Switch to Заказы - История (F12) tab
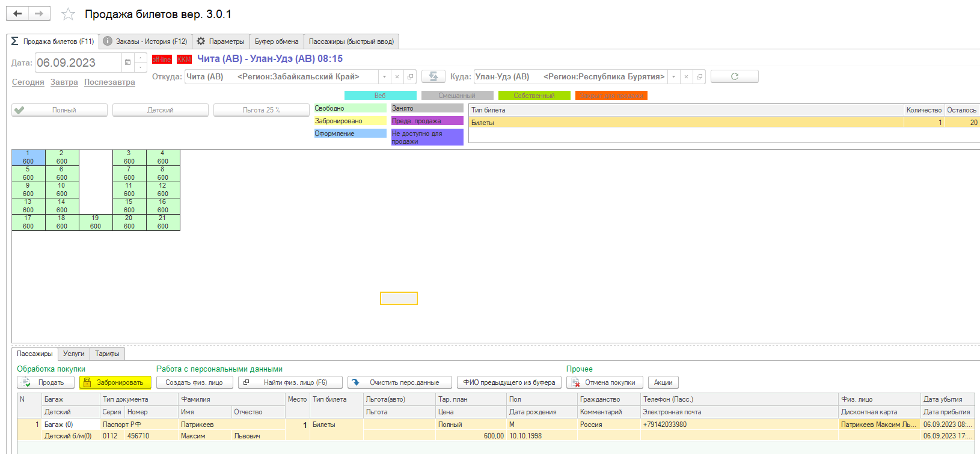Image resolution: width=980 pixels, height=454 pixels. coord(145,41)
